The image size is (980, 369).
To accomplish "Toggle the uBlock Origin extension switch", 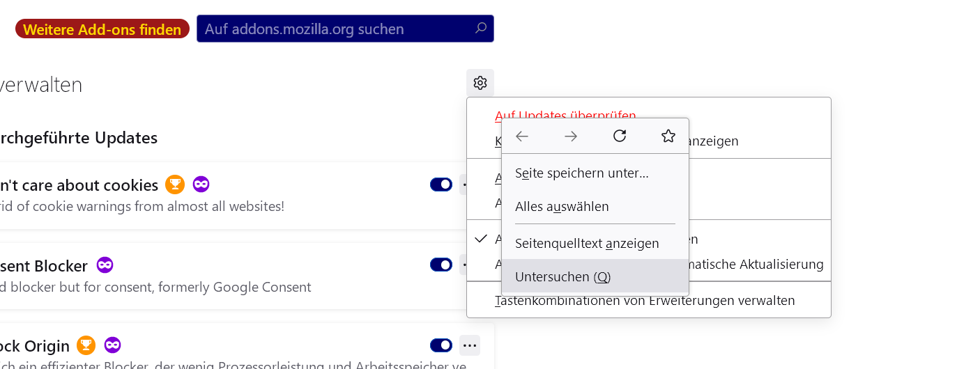I will (441, 345).
